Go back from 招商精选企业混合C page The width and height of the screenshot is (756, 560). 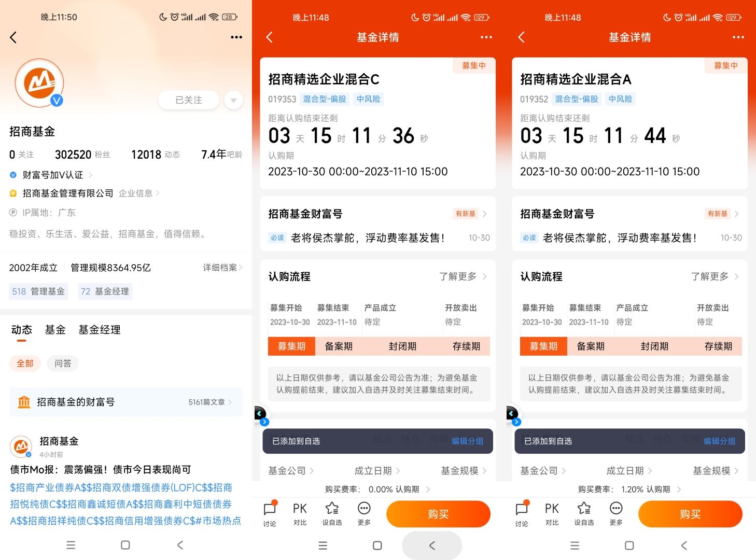(269, 37)
